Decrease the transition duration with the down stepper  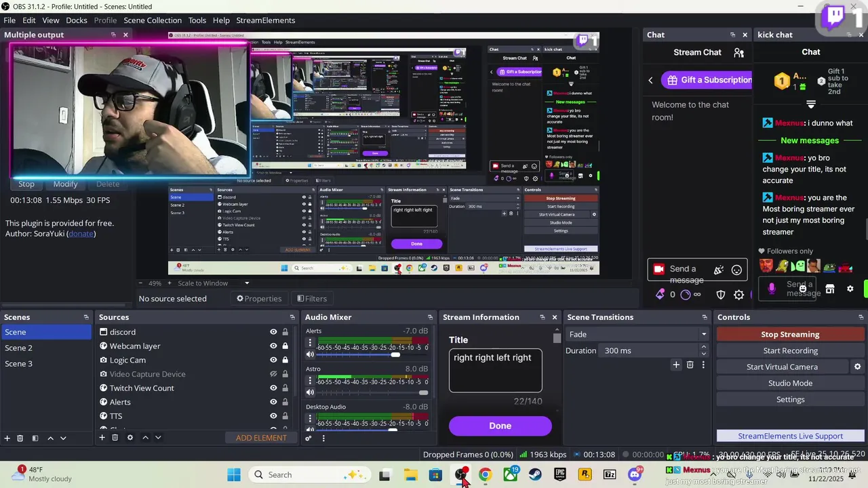click(x=703, y=354)
